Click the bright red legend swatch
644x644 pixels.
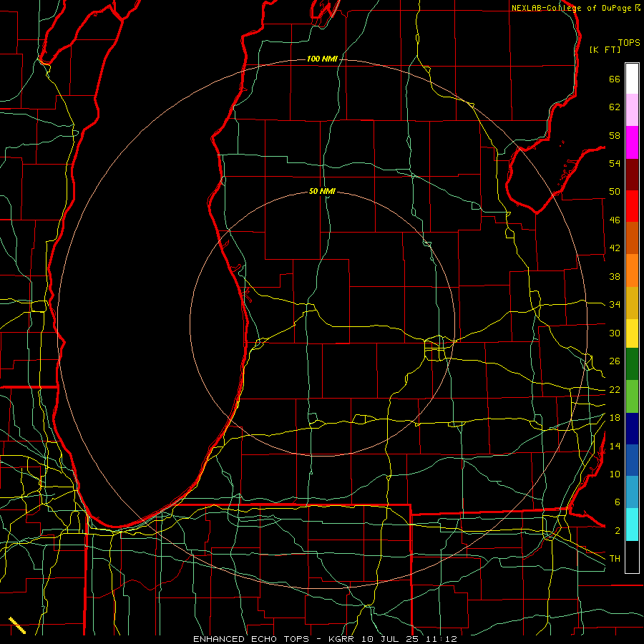click(632, 206)
